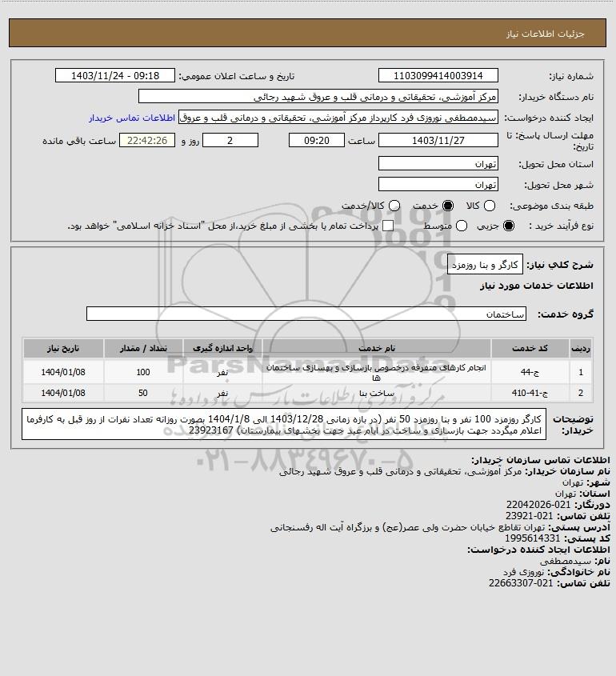Click the ساخت بنا service name cell
Screen dimensions: 616x676
coord(376,393)
